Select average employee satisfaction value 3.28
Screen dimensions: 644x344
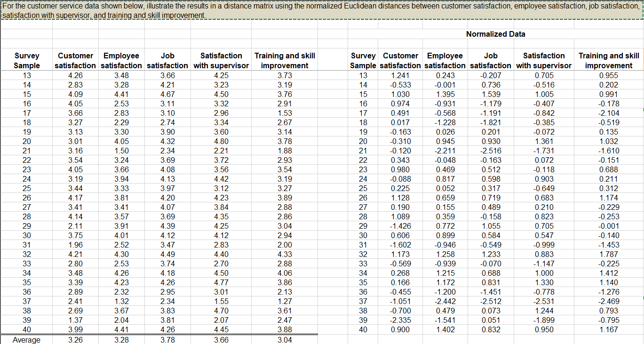(121, 340)
